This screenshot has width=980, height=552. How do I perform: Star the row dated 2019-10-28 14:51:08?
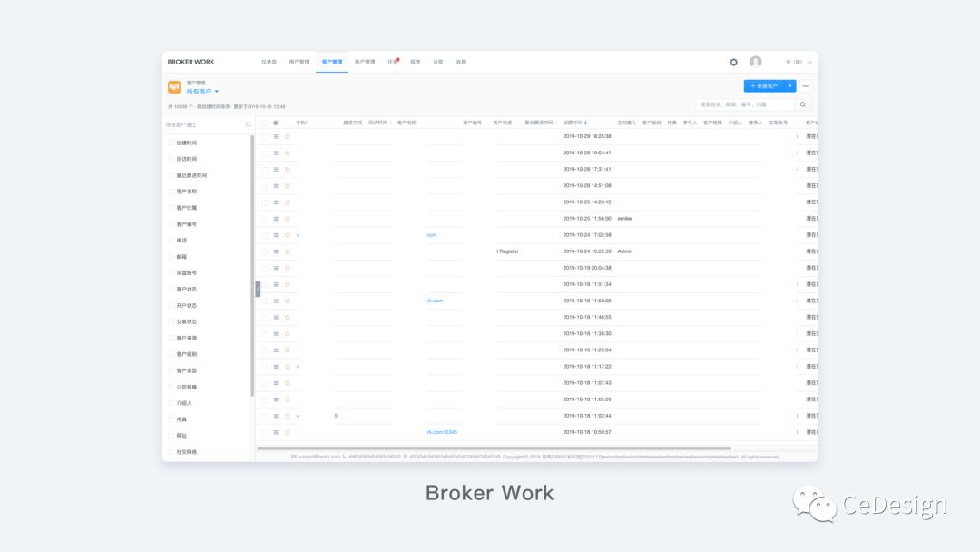(x=288, y=186)
